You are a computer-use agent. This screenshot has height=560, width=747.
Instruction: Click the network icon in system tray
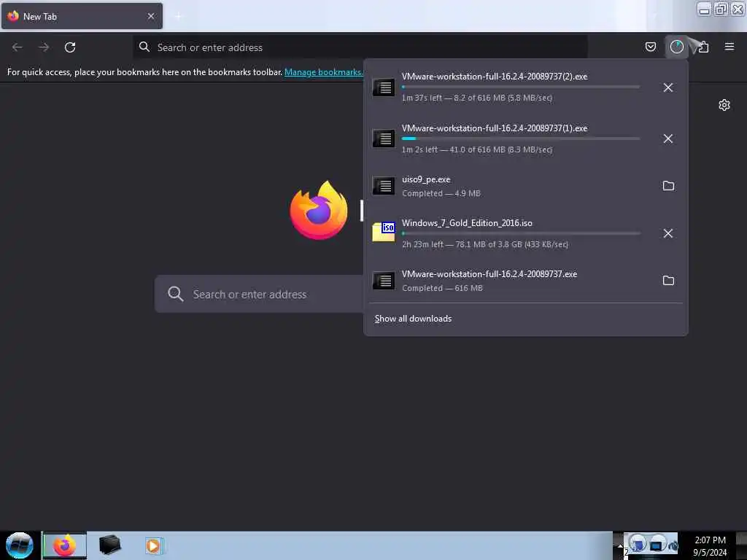click(657, 544)
